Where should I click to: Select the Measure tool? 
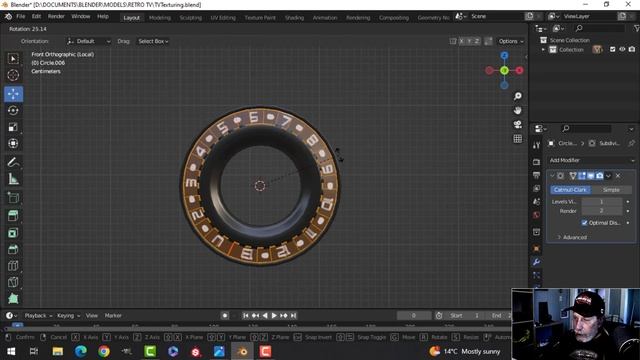[13, 179]
